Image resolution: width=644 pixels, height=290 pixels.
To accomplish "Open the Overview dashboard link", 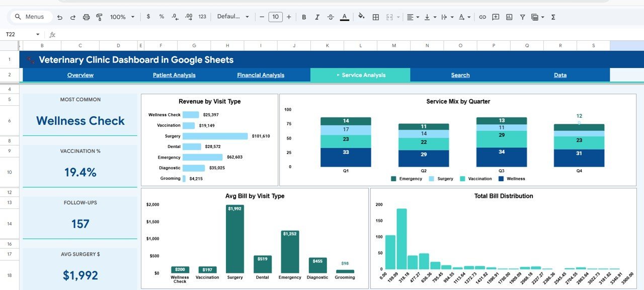I will [80, 75].
